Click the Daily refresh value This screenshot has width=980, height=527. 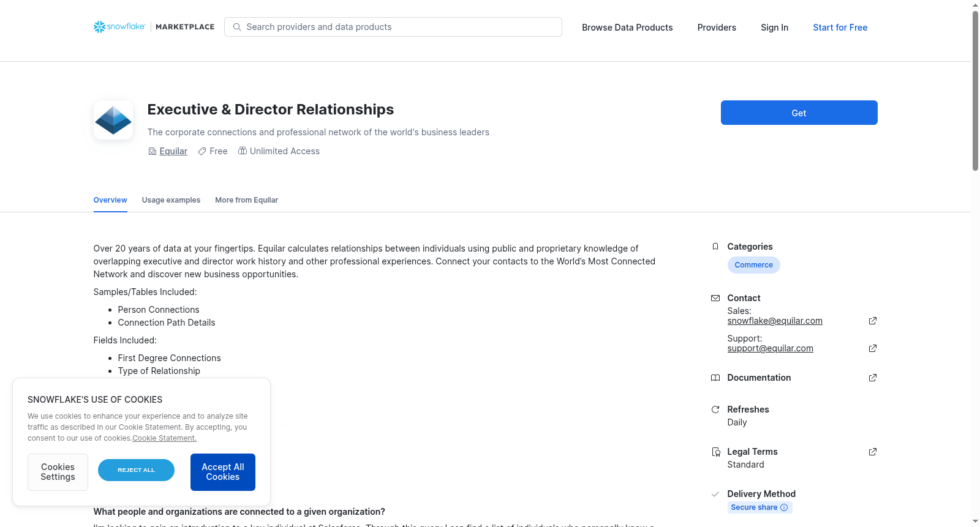737,422
